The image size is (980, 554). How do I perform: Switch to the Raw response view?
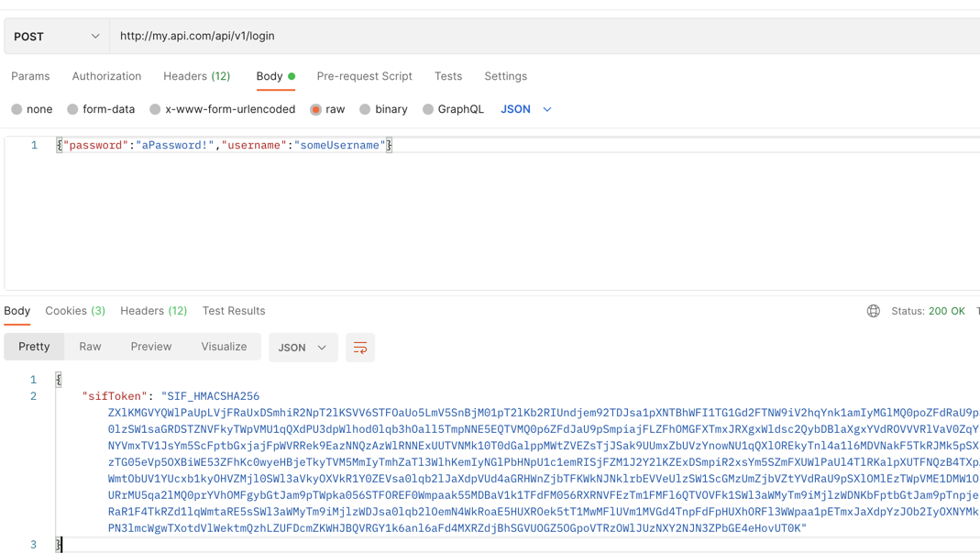90,348
